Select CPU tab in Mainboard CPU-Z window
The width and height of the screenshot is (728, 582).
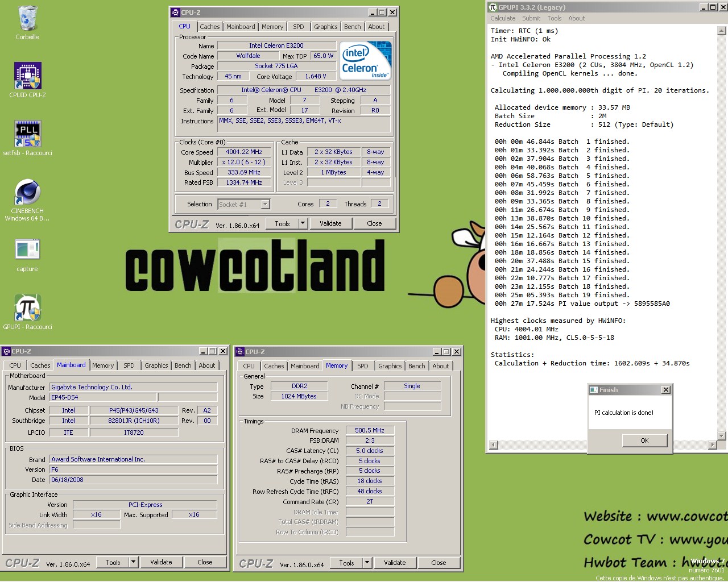[x=15, y=365]
